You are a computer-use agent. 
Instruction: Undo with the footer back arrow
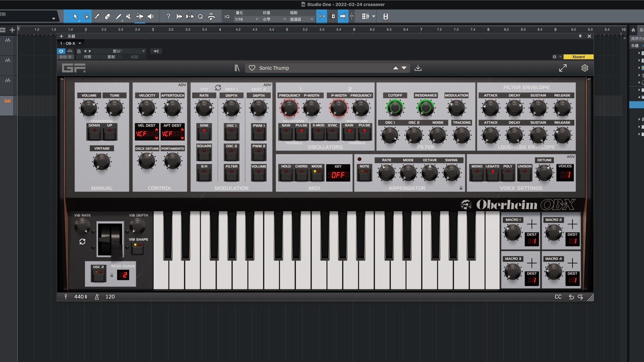[x=571, y=297]
